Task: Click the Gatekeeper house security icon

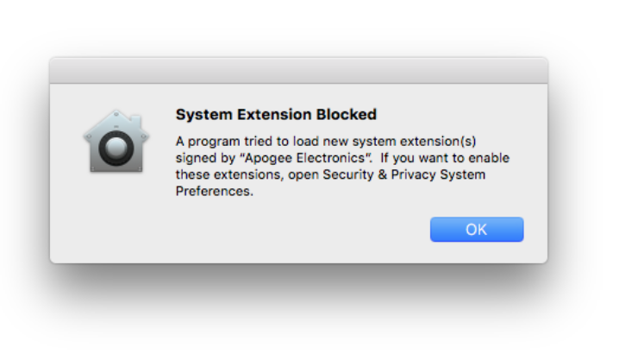Action: click(116, 141)
